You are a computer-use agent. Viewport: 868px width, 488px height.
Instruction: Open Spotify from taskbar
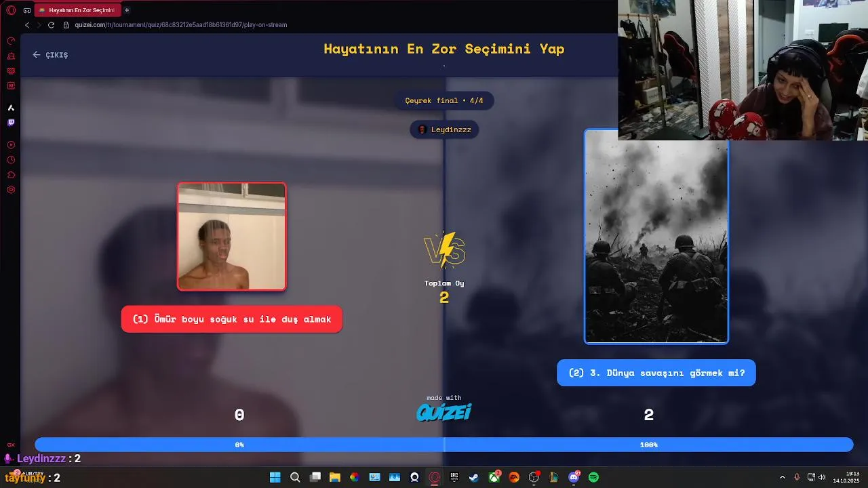point(593,477)
